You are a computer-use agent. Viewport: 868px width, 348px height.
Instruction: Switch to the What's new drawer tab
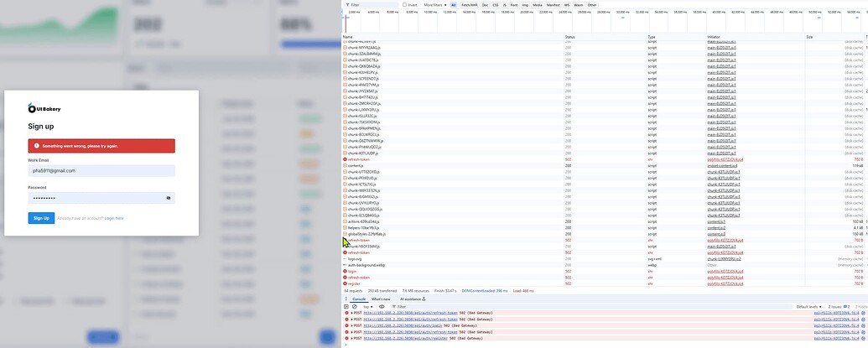click(381, 299)
